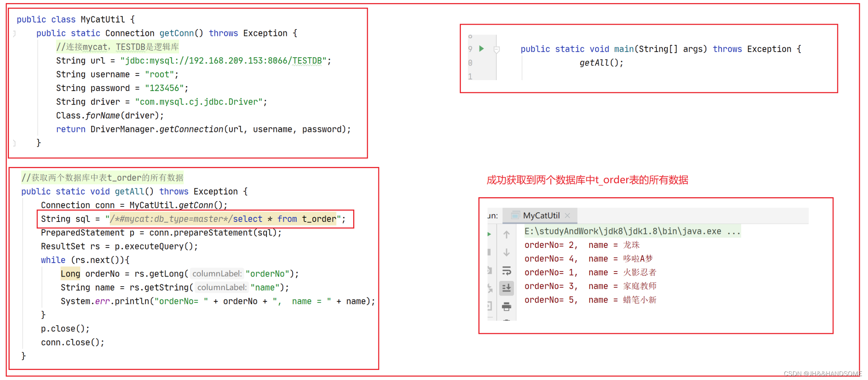The image size is (868, 380).
Task: Select console line 'orderNo= 4, name = 哆啦A梦'
Action: pos(588,259)
